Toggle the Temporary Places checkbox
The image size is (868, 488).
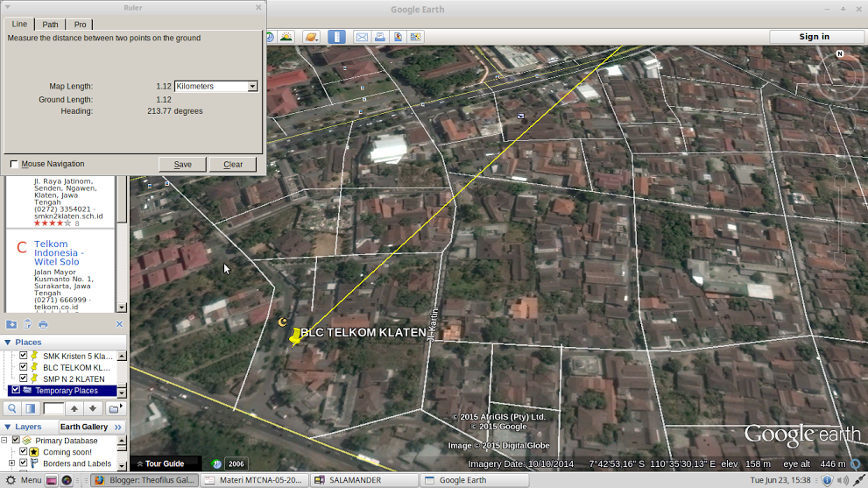click(x=16, y=390)
